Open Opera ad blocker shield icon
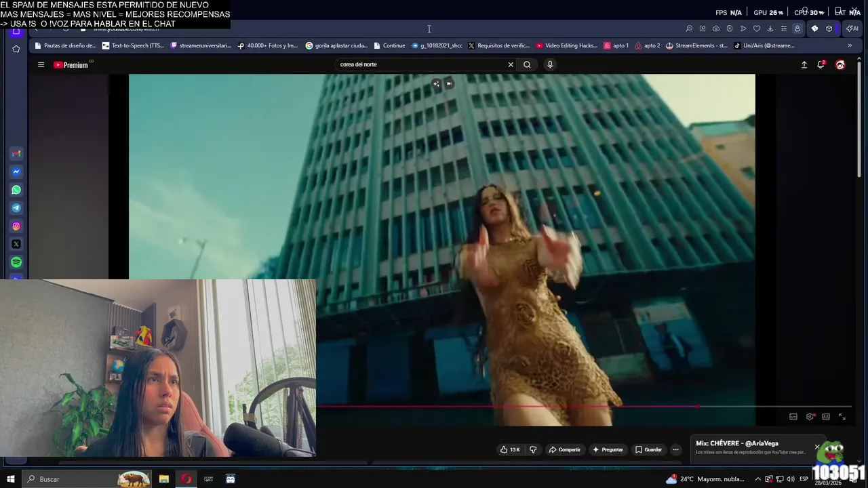 click(730, 28)
